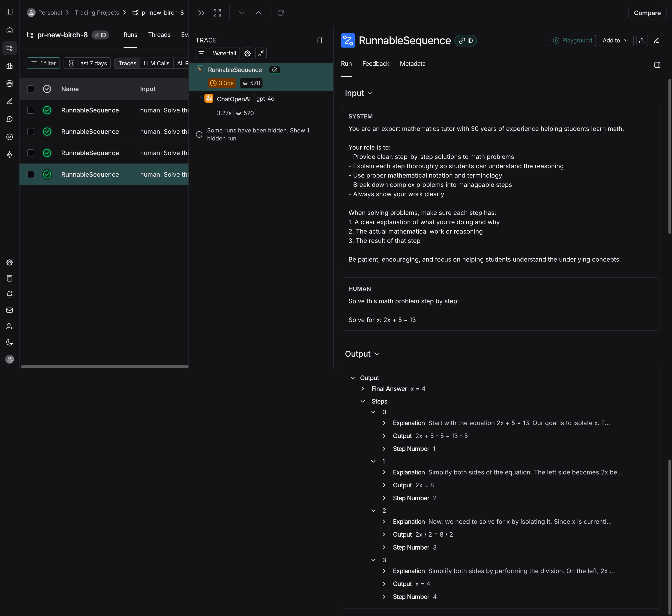Click the Show 1 hidden run link
This screenshot has width=672, height=616.
click(258, 134)
